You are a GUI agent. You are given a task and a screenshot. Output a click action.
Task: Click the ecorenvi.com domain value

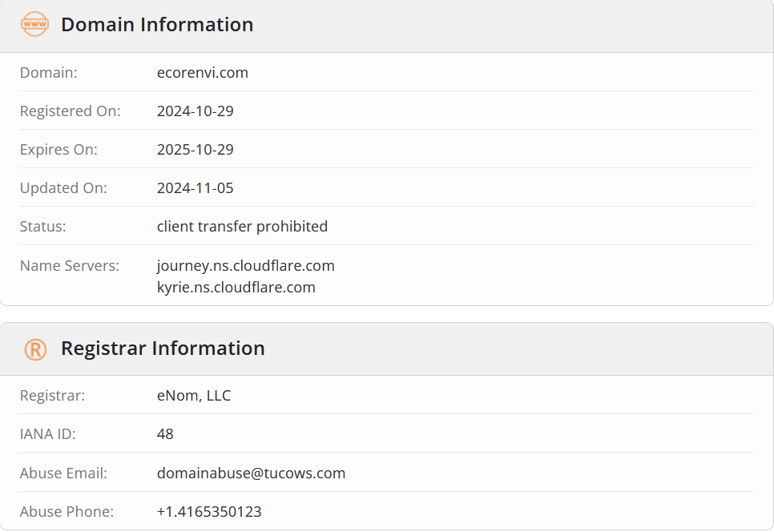(x=203, y=73)
